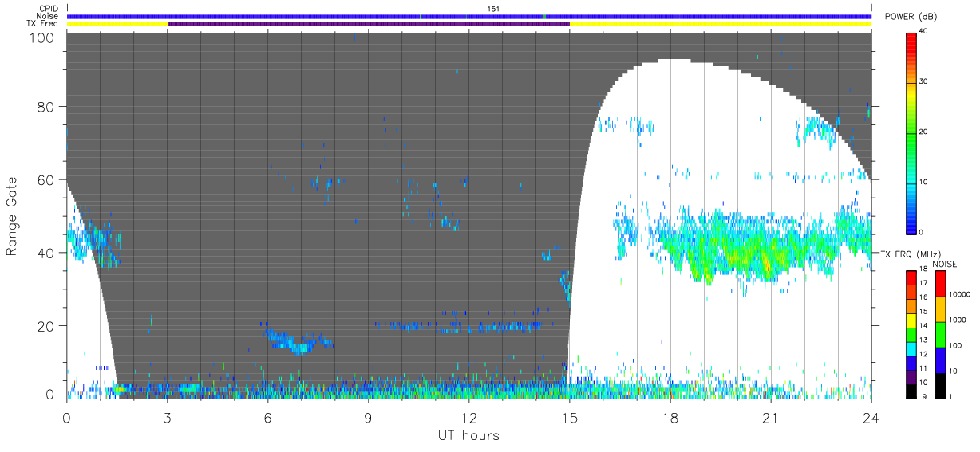Click the "9" label on TX FRQ legend
Image resolution: width=980 pixels, height=452 pixels.
[923, 396]
